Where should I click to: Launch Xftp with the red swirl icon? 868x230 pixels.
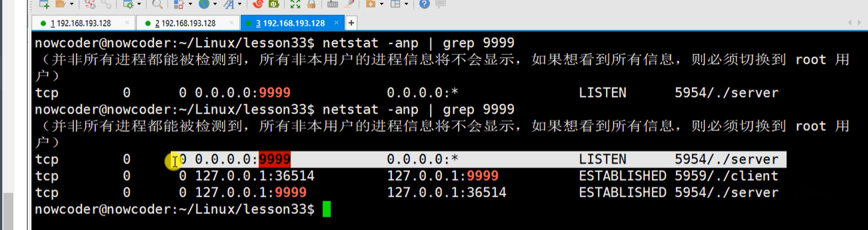tap(258, 4)
